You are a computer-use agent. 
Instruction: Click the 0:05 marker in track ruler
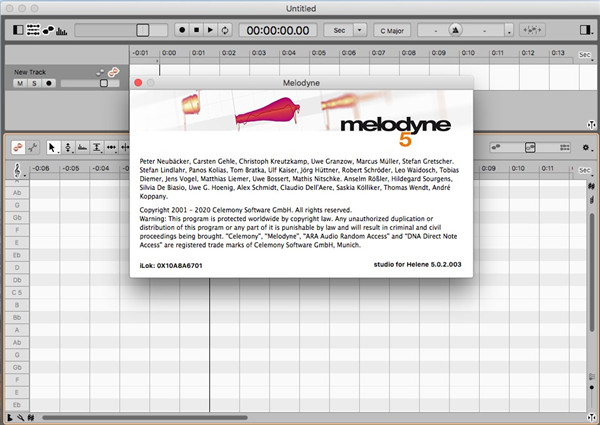coord(318,53)
